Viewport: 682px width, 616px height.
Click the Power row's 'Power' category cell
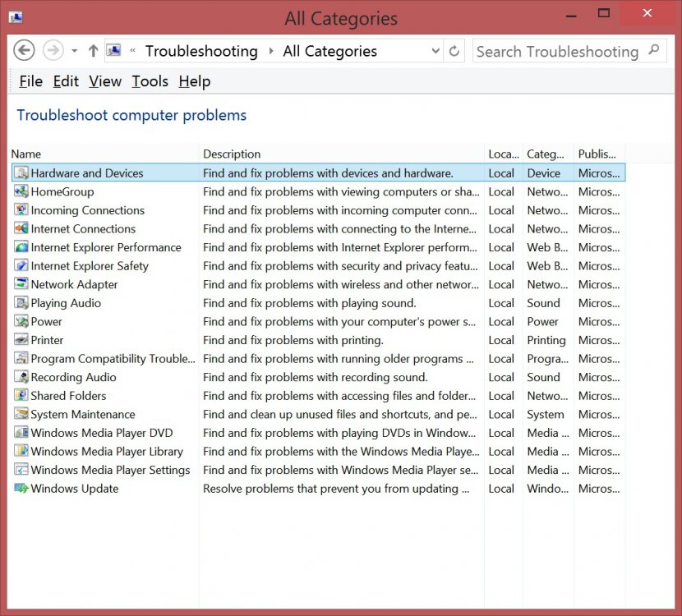pyautogui.click(x=542, y=322)
